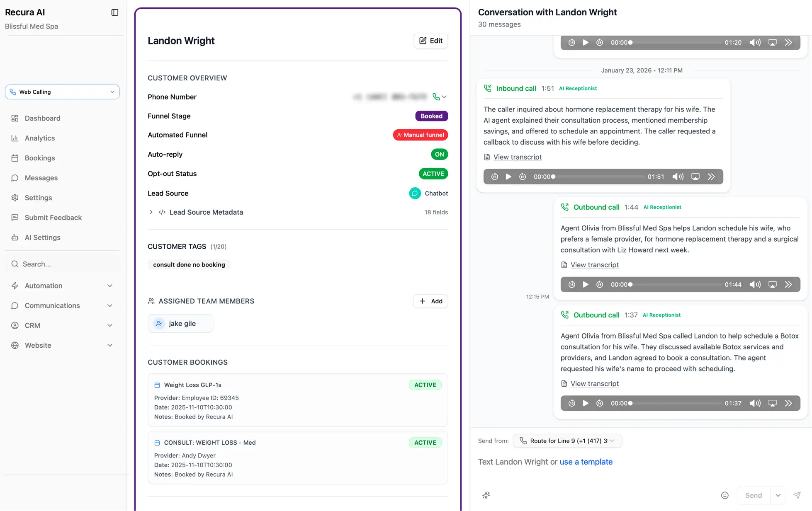
Task: Play the 01:51 inbound call recording
Action: (x=508, y=177)
